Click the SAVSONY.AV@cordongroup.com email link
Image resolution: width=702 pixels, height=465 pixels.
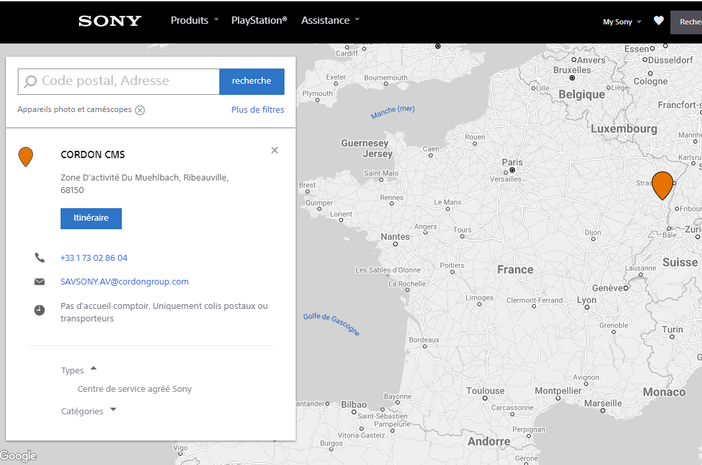coord(124,282)
